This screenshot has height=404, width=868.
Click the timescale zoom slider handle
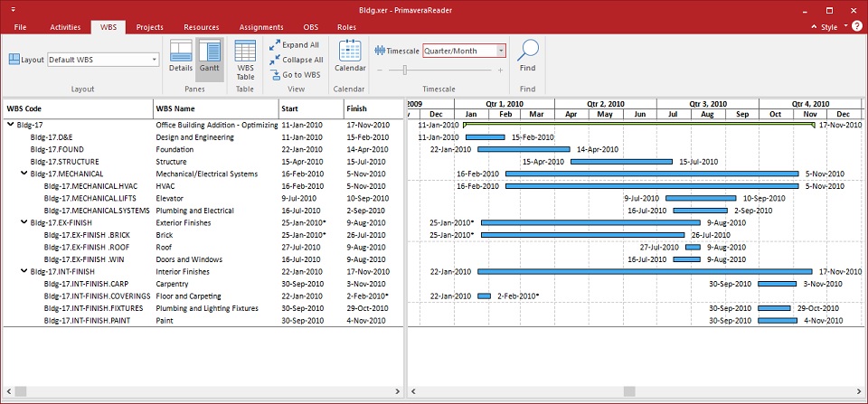(404, 70)
